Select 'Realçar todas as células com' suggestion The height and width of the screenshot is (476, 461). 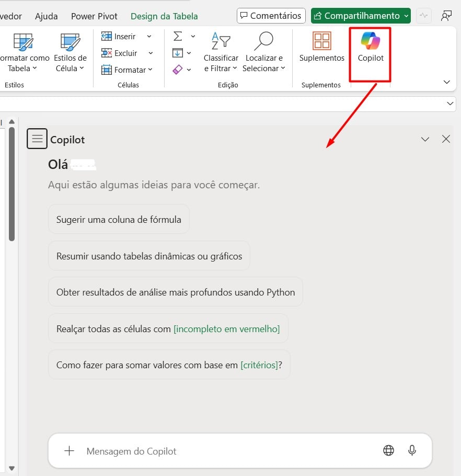tap(168, 328)
